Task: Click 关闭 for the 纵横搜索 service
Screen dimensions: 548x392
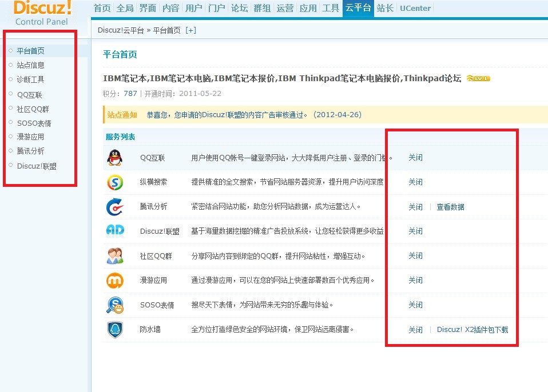Action: [415, 182]
